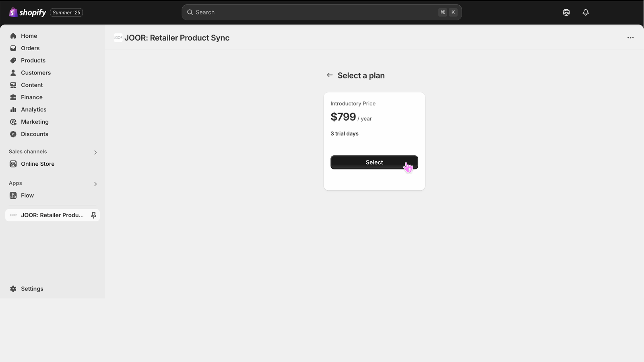This screenshot has width=644, height=362.
Task: Click the Shopify logo
Action: (27, 12)
